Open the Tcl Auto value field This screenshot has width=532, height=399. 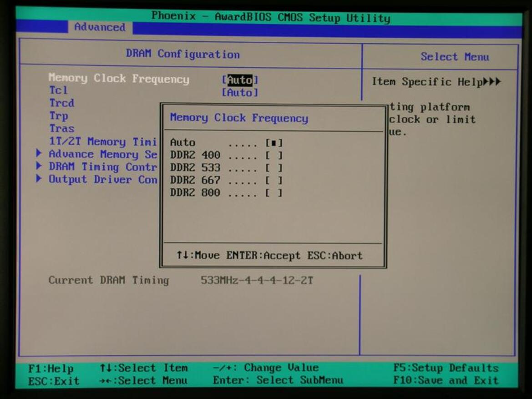pos(240,92)
